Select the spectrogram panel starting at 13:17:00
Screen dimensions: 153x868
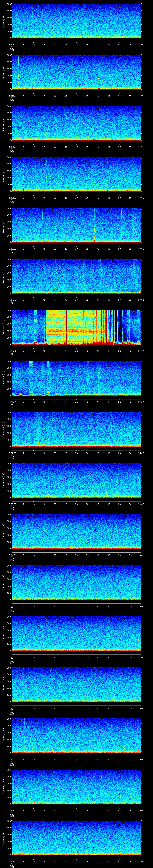pyautogui.click(x=76, y=174)
